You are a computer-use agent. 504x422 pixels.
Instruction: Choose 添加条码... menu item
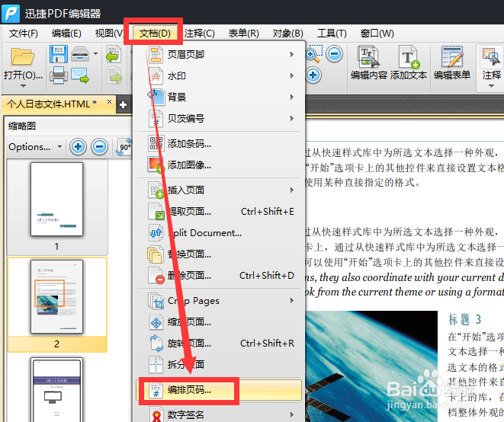[219, 143]
